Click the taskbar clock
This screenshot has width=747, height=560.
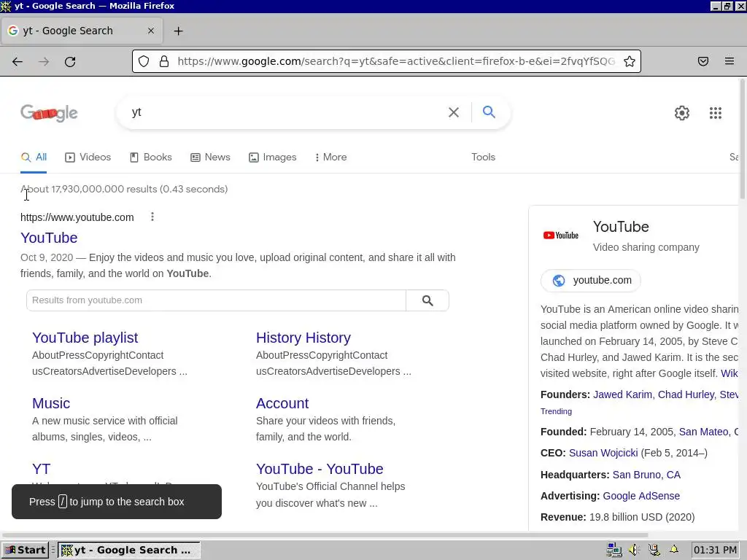(715, 550)
